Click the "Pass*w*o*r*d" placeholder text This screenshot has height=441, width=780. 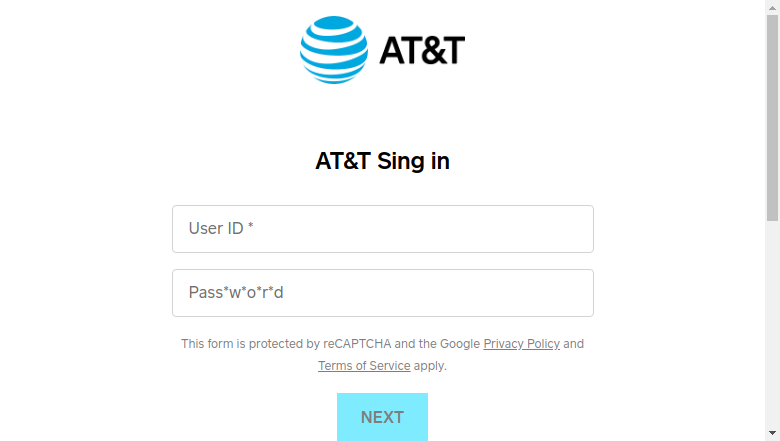236,292
